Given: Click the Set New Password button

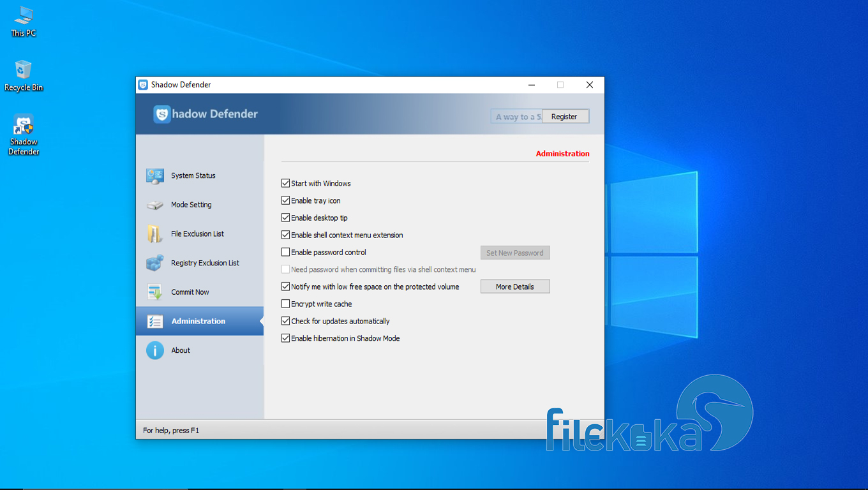Looking at the screenshot, I should point(515,253).
